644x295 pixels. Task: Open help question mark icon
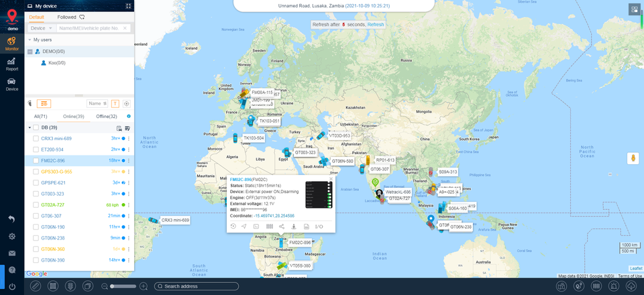12,270
